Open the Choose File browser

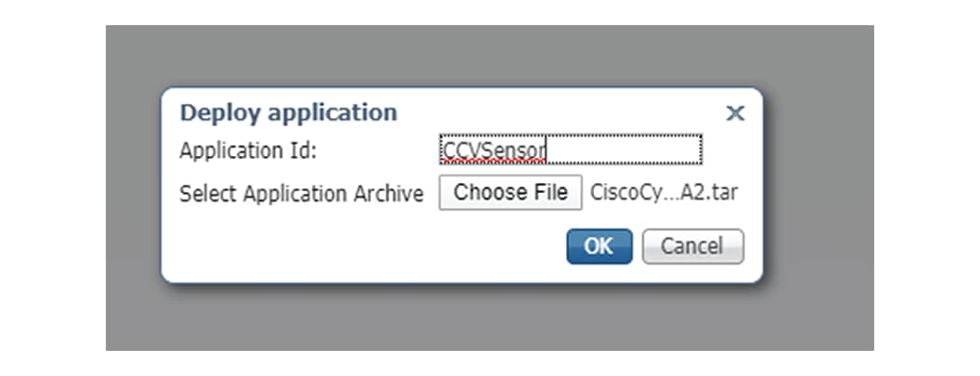pyautogui.click(x=510, y=193)
